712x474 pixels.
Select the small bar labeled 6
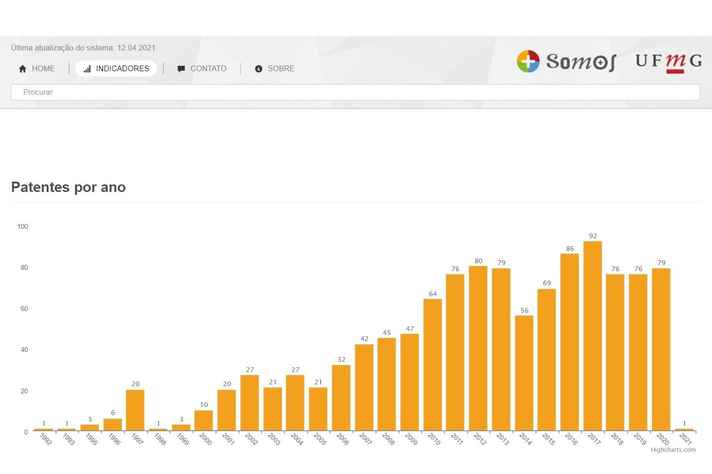click(113, 425)
